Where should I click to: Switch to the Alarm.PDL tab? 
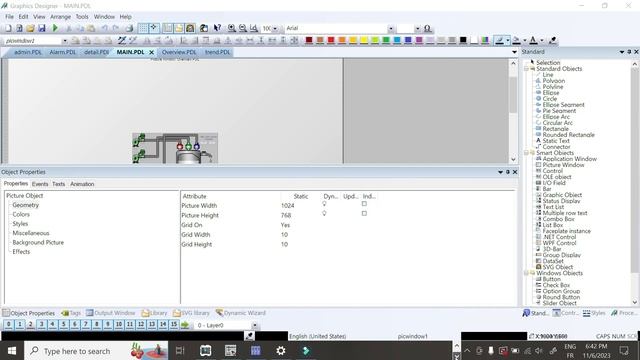[x=62, y=52]
